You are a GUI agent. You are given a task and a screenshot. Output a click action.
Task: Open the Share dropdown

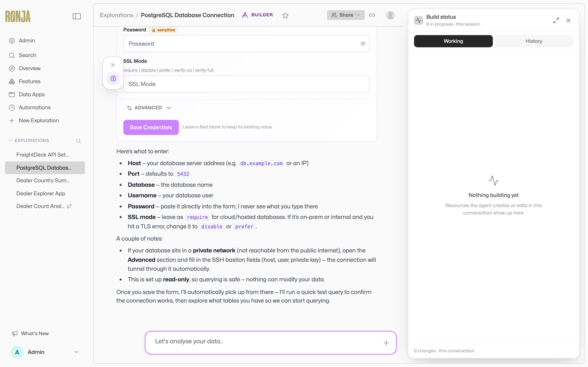pyautogui.click(x=345, y=15)
